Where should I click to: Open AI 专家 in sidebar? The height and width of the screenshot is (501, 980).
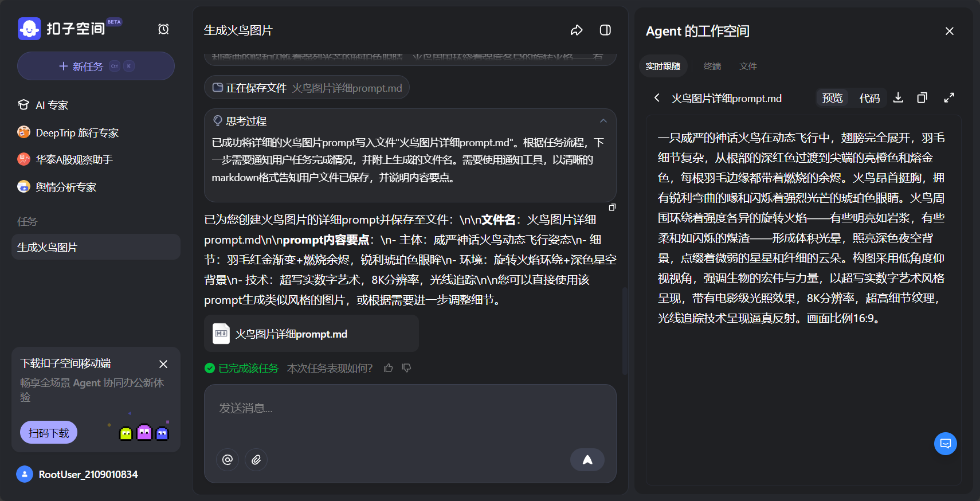96,105
